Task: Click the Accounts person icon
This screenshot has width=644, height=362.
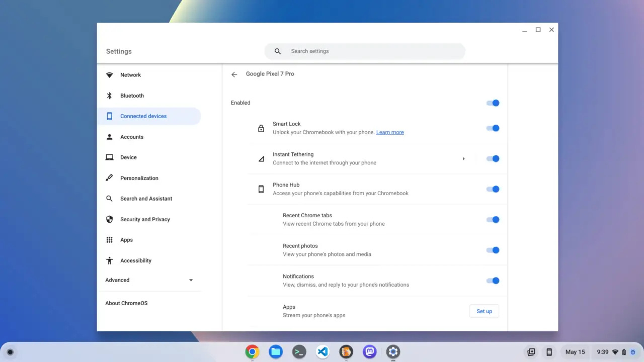Action: click(x=109, y=137)
